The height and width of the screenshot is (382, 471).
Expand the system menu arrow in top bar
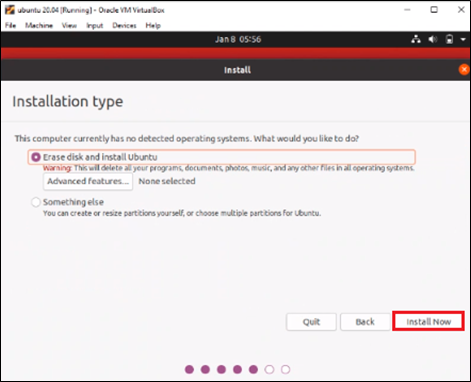pos(463,39)
